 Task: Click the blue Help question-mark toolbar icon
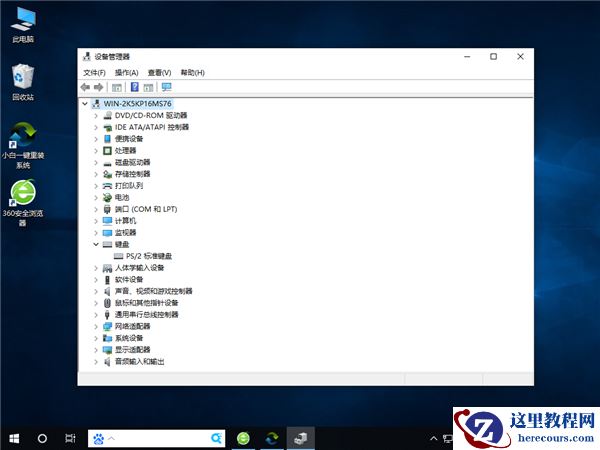coord(135,87)
